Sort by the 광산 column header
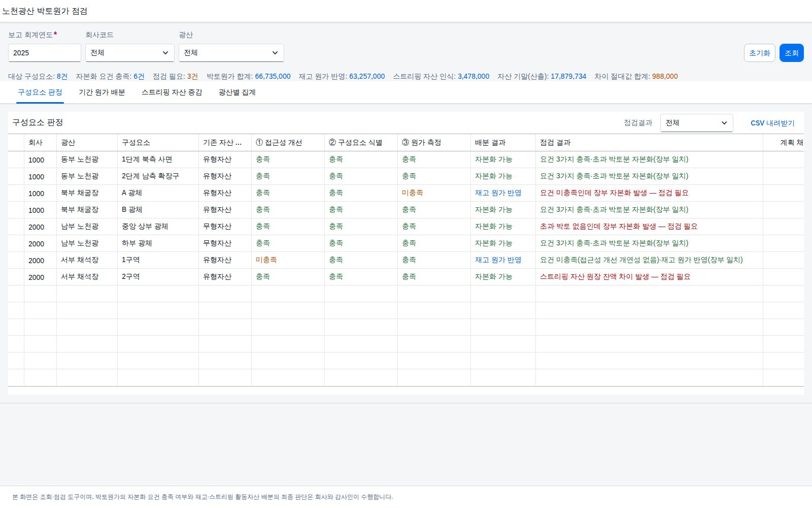Screen dimensions: 812x508 pyautogui.click(x=87, y=143)
